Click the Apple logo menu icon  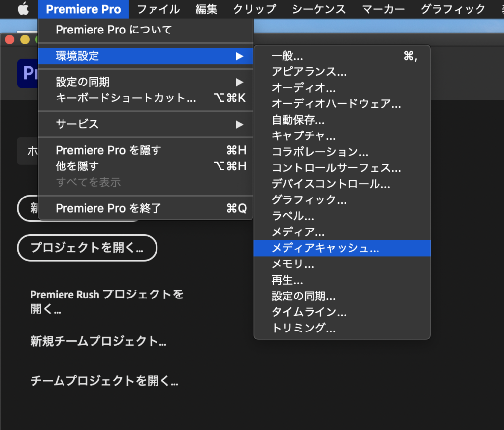point(23,9)
